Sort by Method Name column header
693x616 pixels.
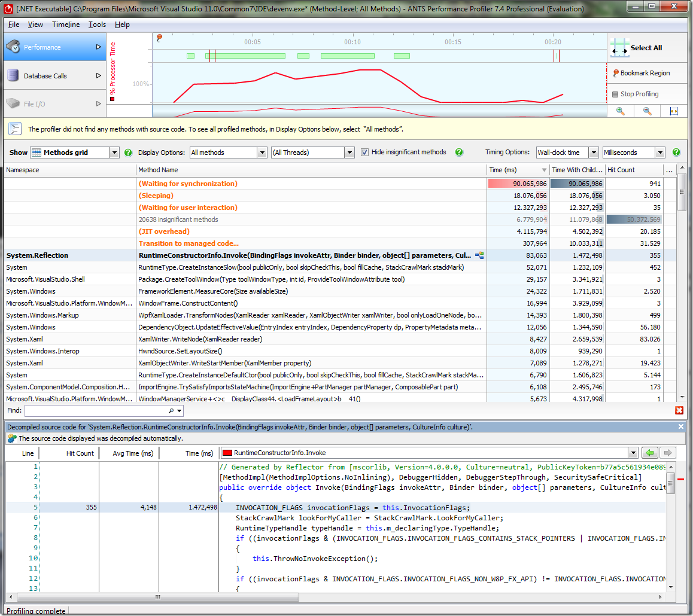[311, 170]
